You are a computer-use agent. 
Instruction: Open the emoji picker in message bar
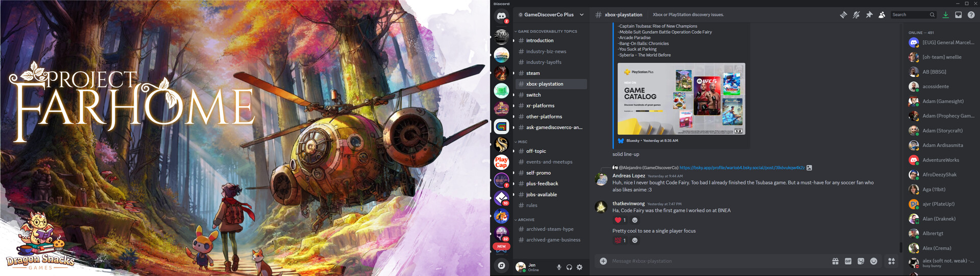(x=873, y=261)
